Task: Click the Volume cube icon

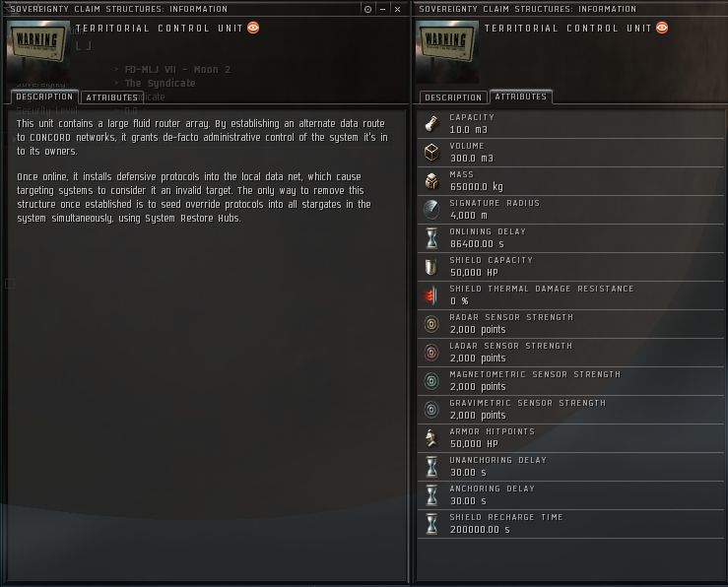Action: coord(431,153)
